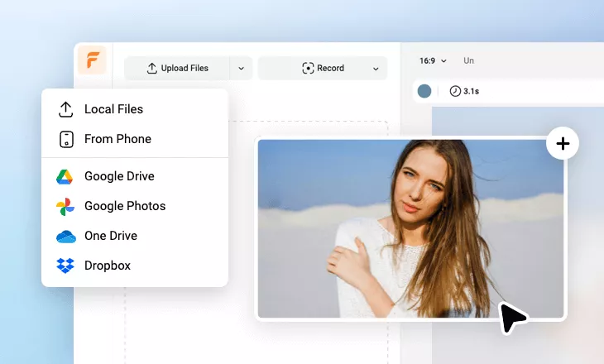Image resolution: width=604 pixels, height=364 pixels.
Task: Click the Google Drive icon
Action: coord(65,176)
